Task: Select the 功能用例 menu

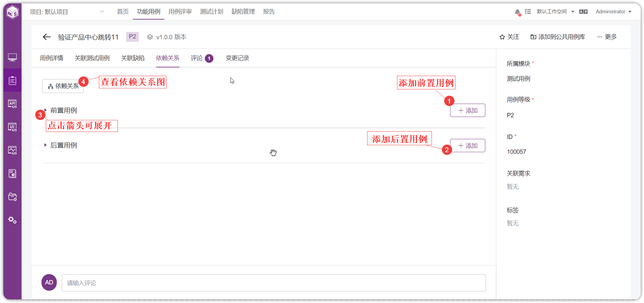Action: pos(148,12)
